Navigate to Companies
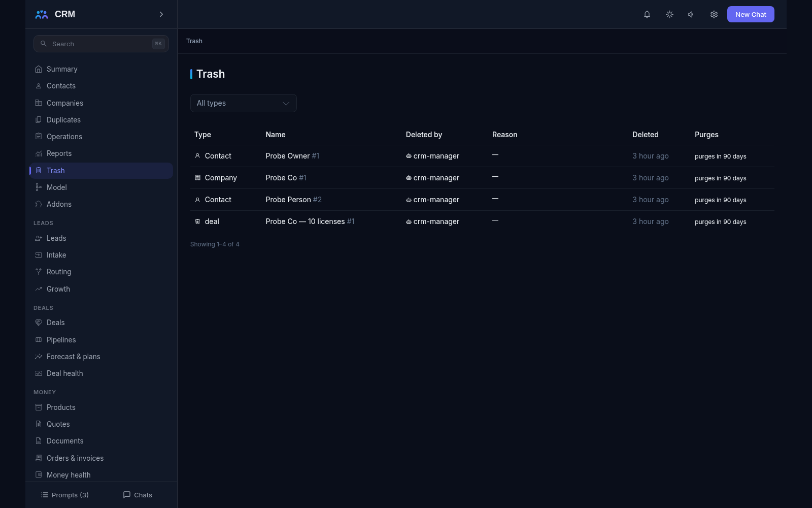This screenshot has width=812, height=508. click(x=101, y=103)
